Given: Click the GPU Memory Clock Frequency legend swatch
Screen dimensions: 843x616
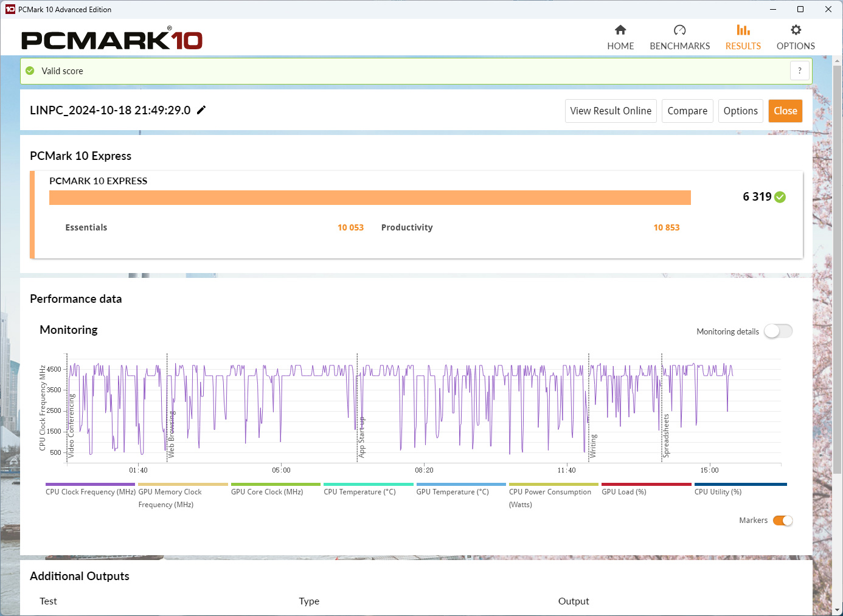Looking at the screenshot, I should click(183, 485).
